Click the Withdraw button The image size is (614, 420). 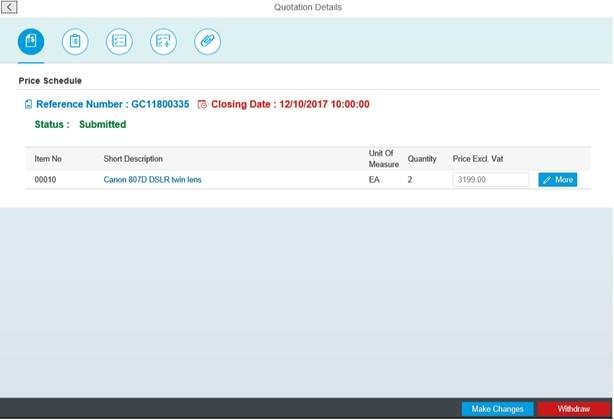pyautogui.click(x=574, y=409)
